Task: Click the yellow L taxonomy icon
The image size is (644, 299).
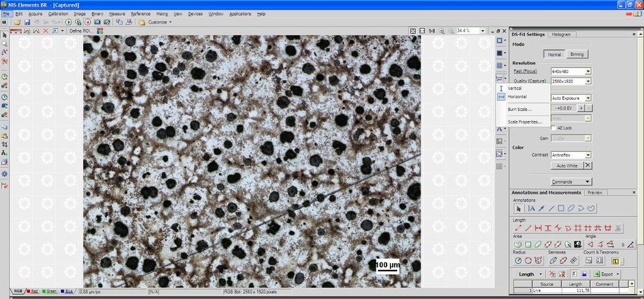Action: 615,261
